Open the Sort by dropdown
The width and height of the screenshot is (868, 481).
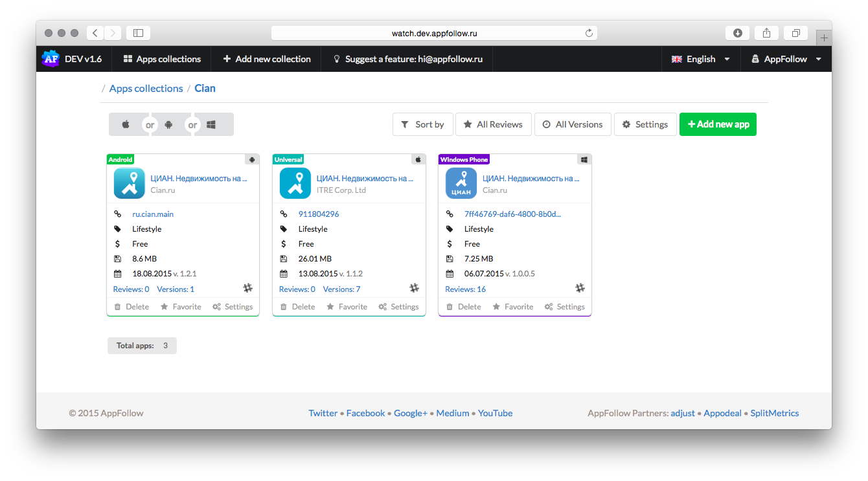(x=422, y=124)
